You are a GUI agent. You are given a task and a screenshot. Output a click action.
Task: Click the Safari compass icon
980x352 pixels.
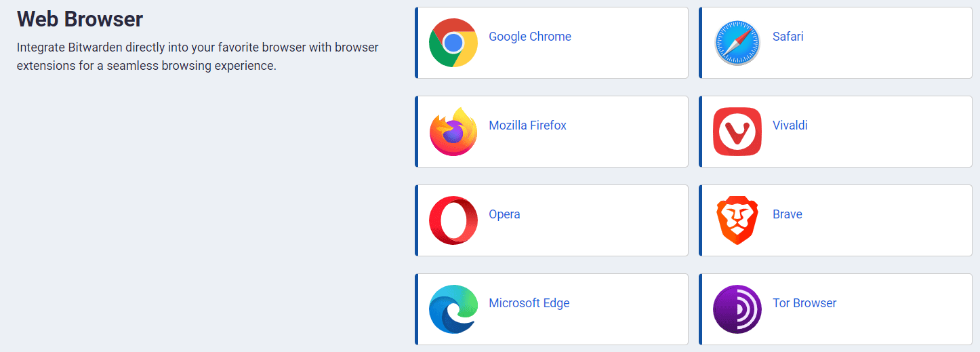coord(737,43)
